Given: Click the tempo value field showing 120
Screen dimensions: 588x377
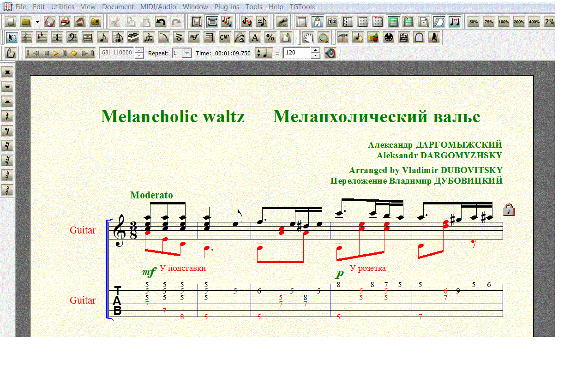Looking at the screenshot, I should tap(297, 53).
